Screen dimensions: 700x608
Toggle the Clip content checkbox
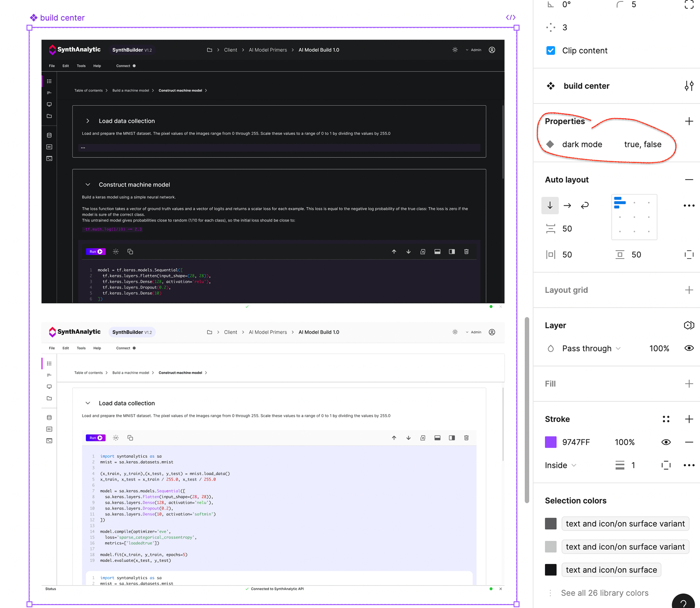point(551,51)
